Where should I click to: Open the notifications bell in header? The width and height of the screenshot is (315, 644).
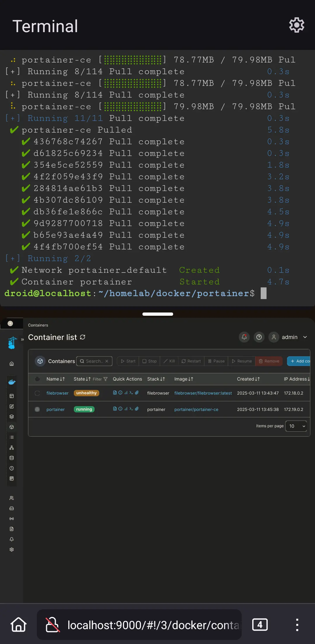[244, 337]
